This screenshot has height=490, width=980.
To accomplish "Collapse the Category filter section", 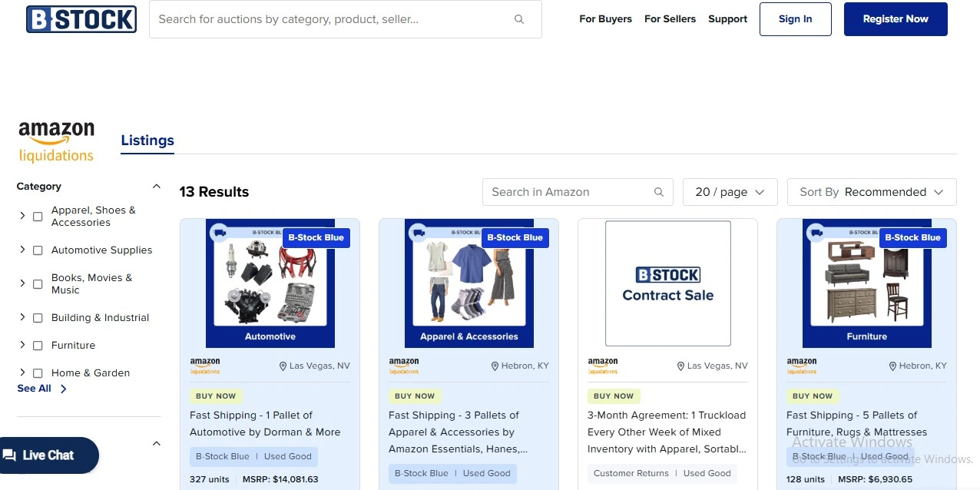I will pyautogui.click(x=156, y=187).
